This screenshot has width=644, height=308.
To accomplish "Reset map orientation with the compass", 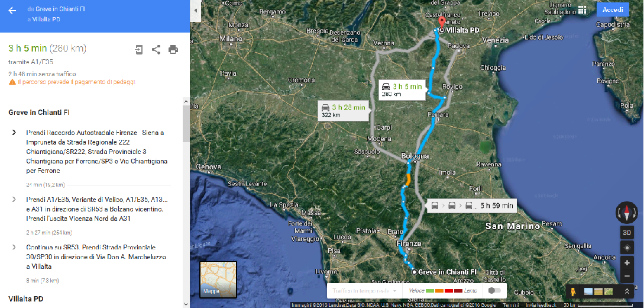I will point(627,211).
